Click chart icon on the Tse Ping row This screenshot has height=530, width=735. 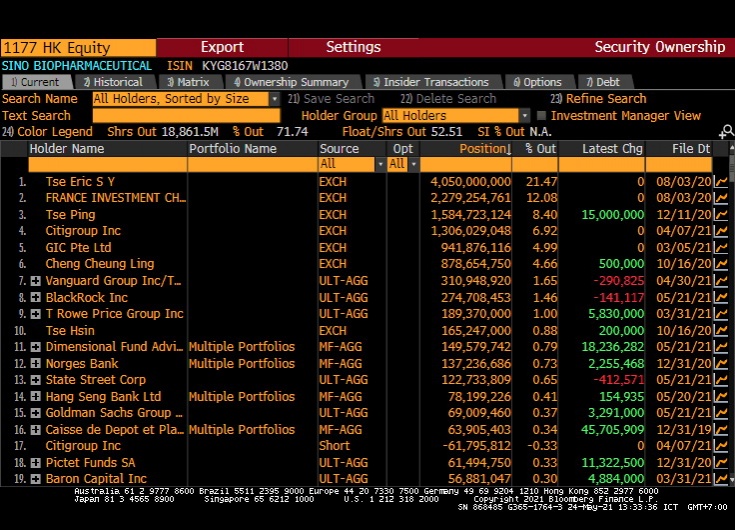click(721, 215)
